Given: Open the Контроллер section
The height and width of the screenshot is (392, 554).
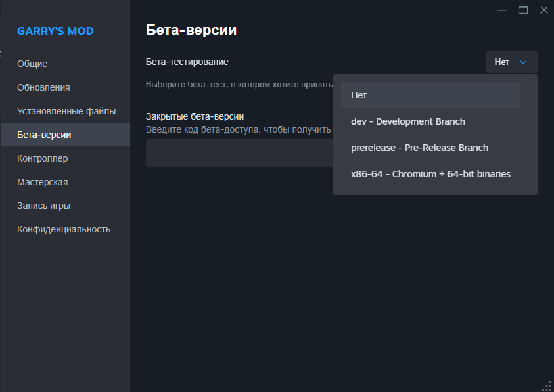Looking at the screenshot, I should coord(66,158).
